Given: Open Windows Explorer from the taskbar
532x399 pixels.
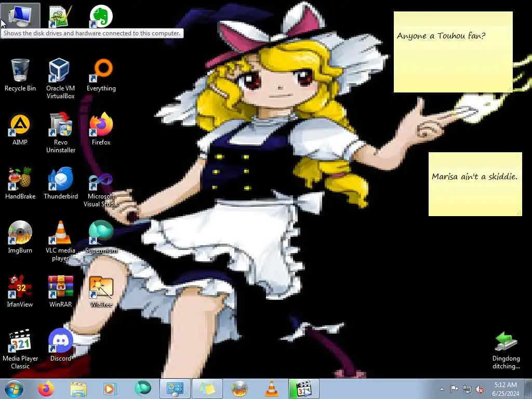Looking at the screenshot, I should [78, 389].
